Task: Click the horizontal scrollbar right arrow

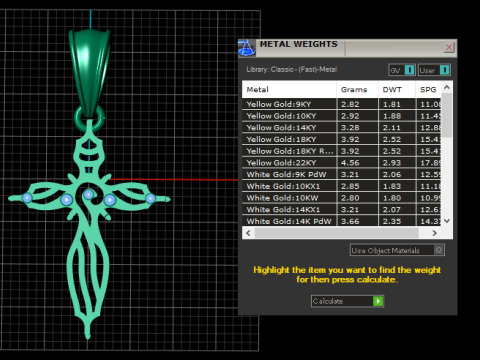Action: (434, 233)
